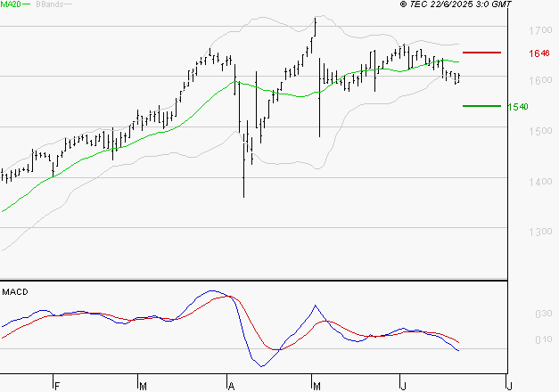Click the red resistance line marker

(481, 53)
